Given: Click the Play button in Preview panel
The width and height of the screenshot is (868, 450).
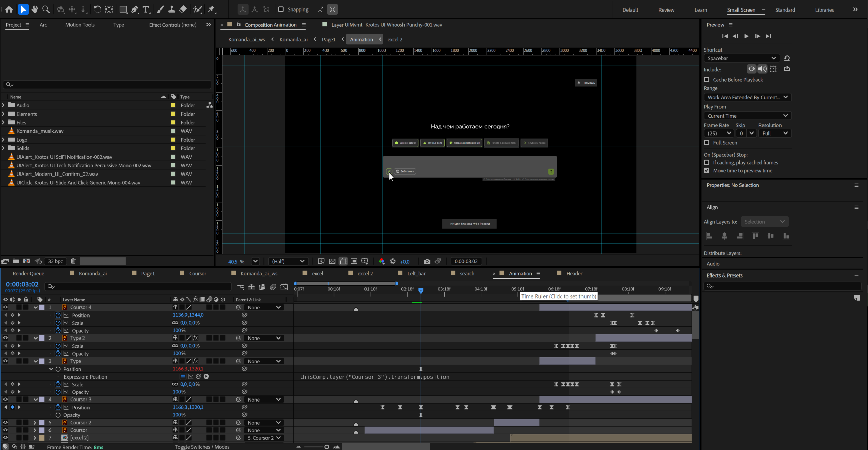Looking at the screenshot, I should (x=746, y=36).
